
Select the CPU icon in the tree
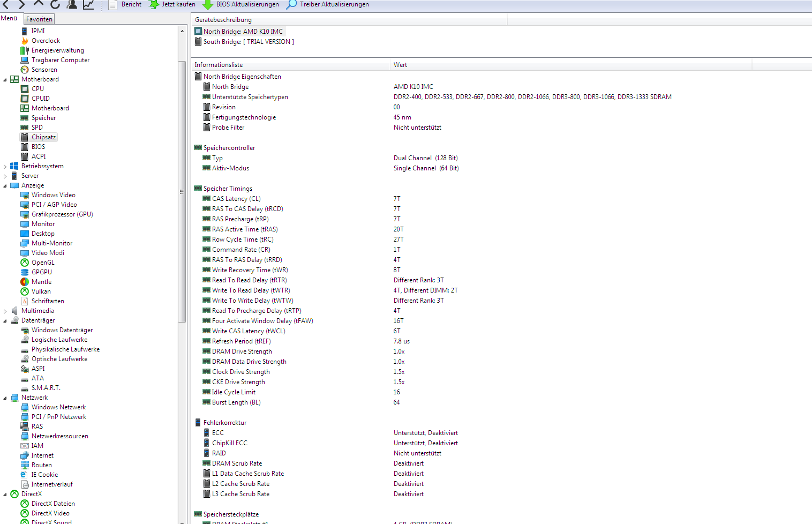tap(25, 89)
